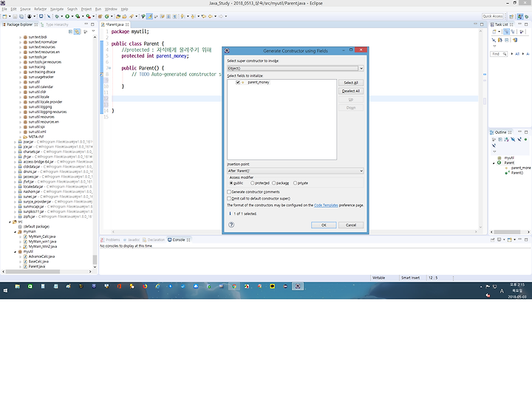Click the New Task icon in Task List
532x402 pixels.
[494, 32]
